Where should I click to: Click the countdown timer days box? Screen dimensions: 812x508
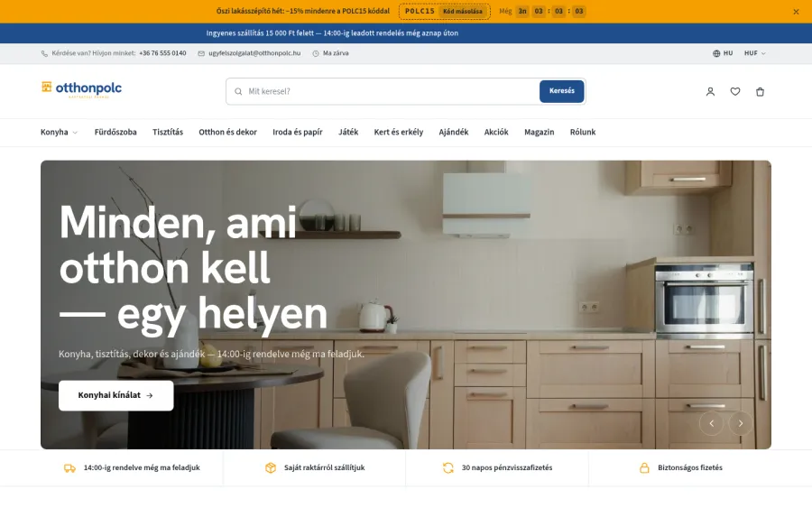(522, 12)
